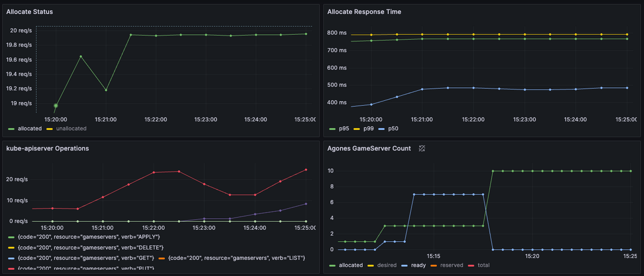Open the kube-apiserver Operations panel title menu

(x=48, y=148)
